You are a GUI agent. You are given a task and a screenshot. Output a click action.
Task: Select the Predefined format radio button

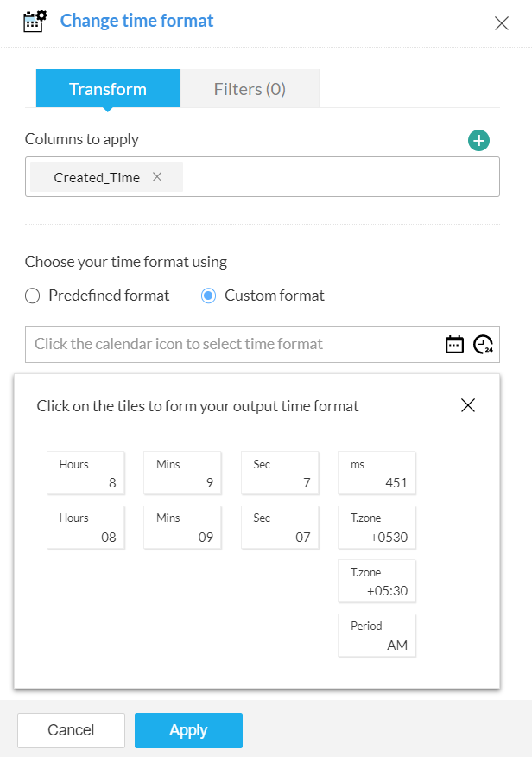click(x=33, y=296)
